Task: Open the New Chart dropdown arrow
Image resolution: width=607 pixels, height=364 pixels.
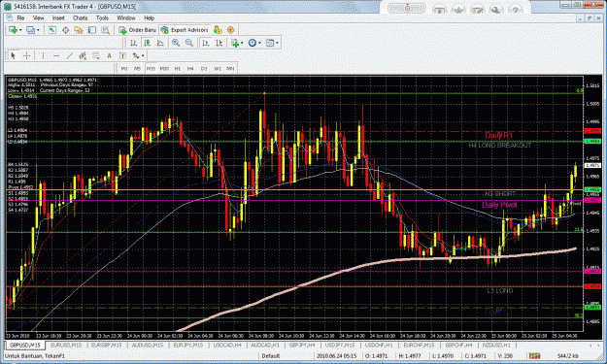Action: (x=20, y=30)
